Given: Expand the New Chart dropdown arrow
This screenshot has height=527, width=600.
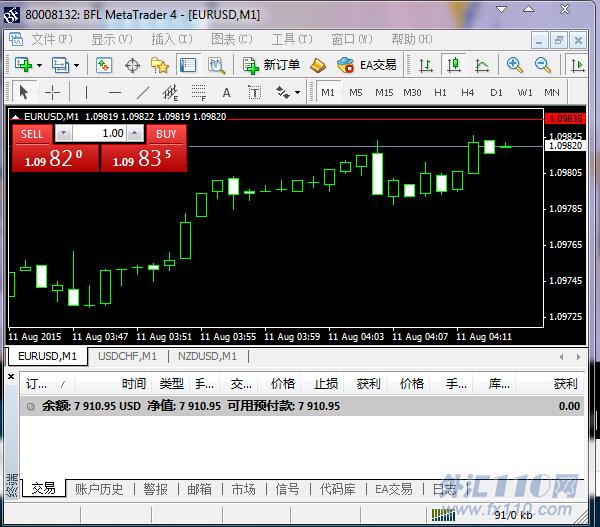Looking at the screenshot, I should 39,65.
